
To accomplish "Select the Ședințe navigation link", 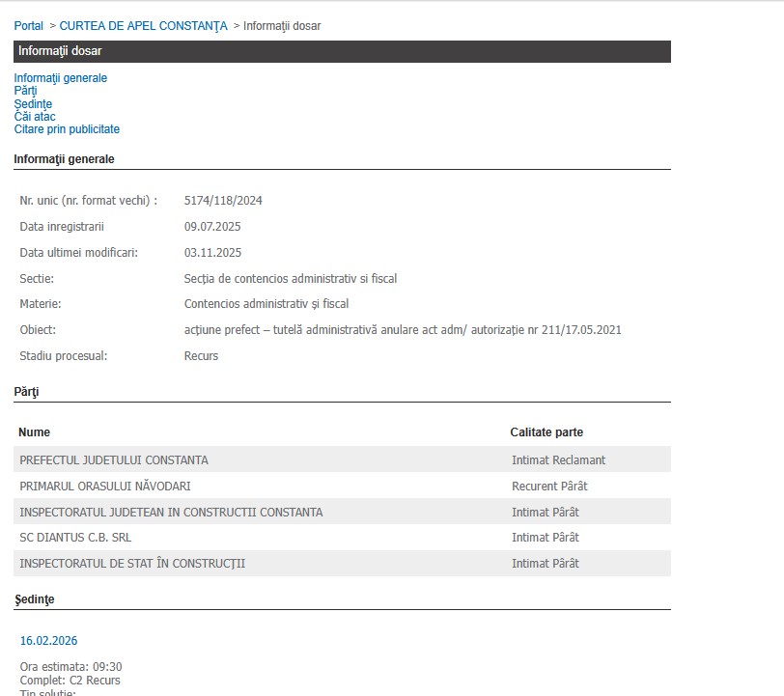I will (x=33, y=103).
